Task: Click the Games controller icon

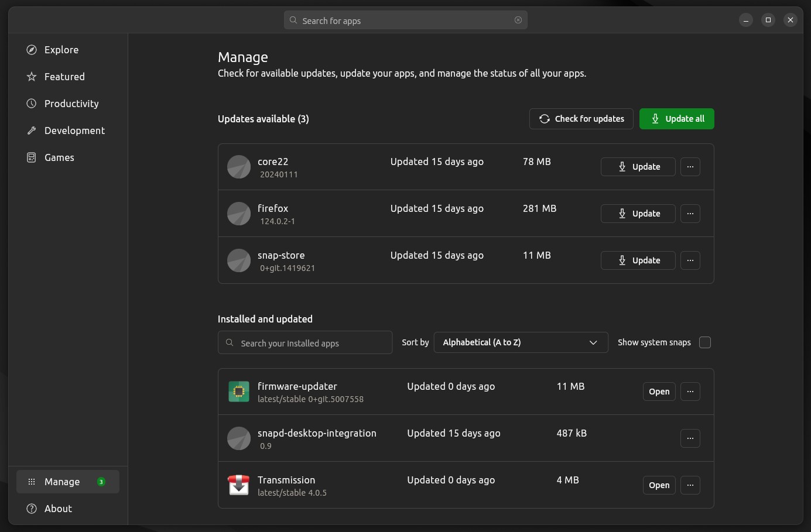Action: click(32, 157)
